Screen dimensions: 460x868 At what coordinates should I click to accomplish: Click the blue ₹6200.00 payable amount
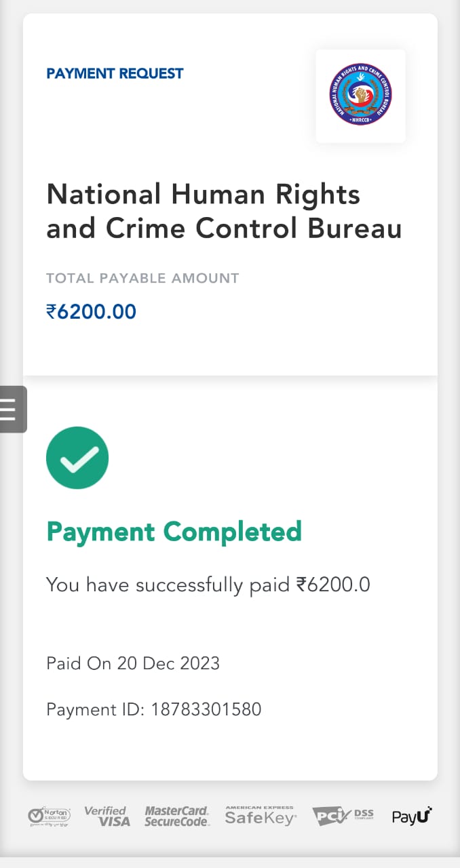pos(91,312)
